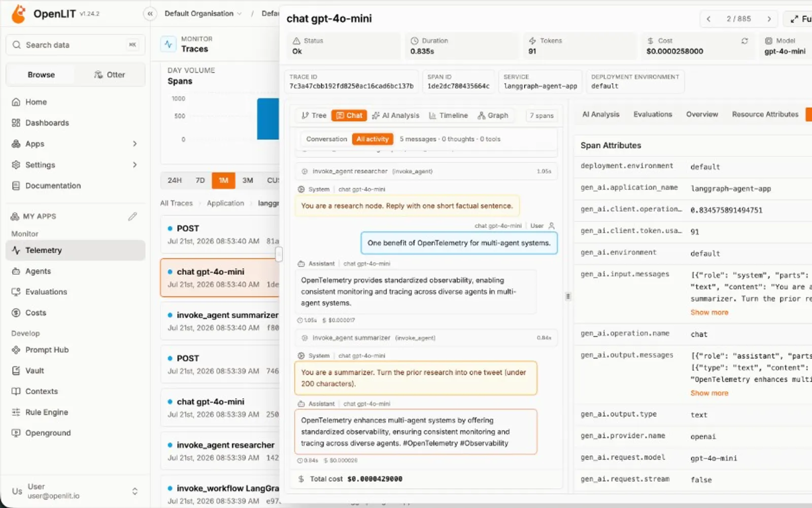Open the invoke_agent summarizer span row
Viewport: 812px width, 508px height.
tap(220, 321)
